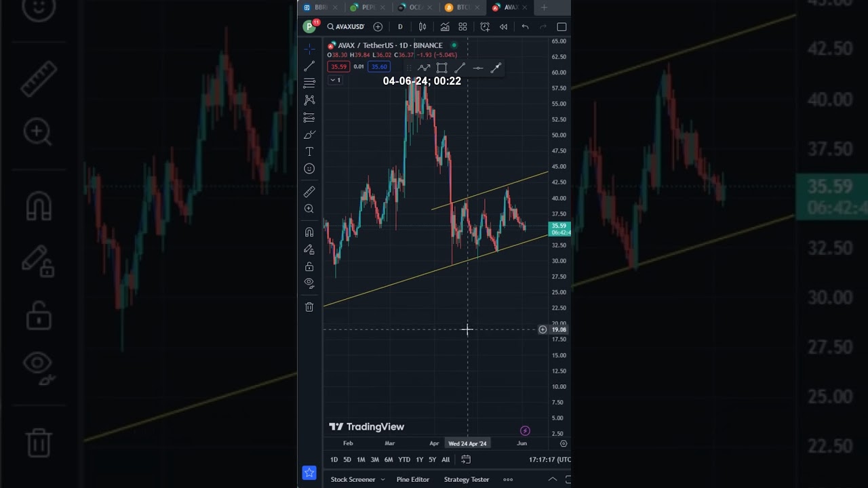Toggle stay in drawing mode
The width and height of the screenshot is (868, 488).
(309, 249)
